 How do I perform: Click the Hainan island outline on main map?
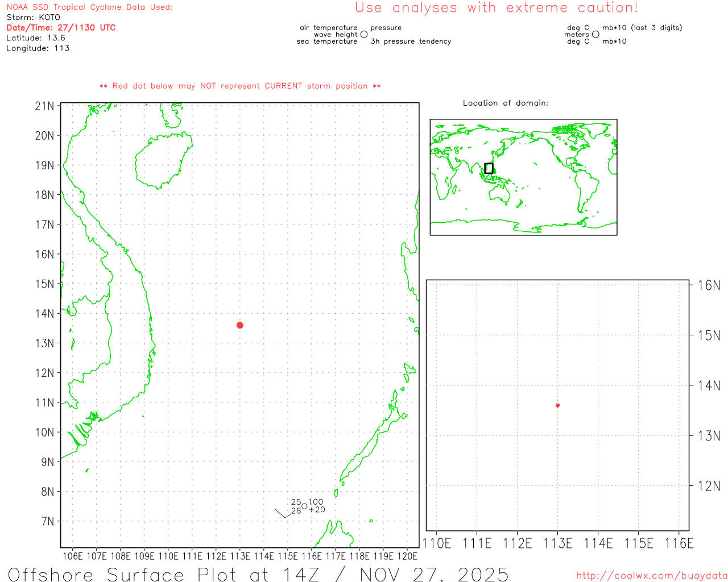click(163, 161)
